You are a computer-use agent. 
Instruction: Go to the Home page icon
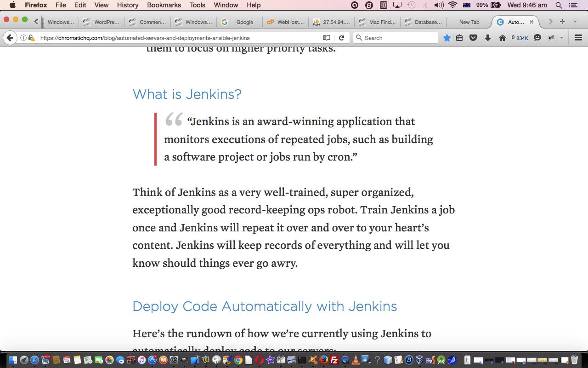pyautogui.click(x=503, y=38)
